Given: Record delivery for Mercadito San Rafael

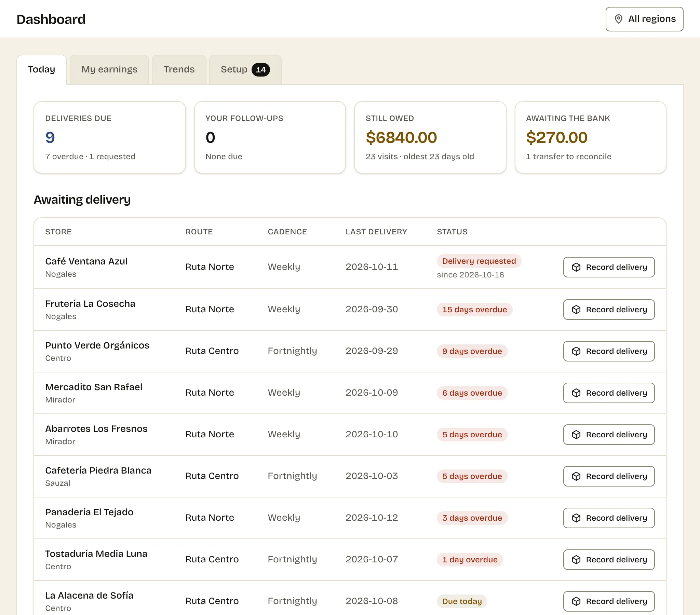Looking at the screenshot, I should [x=608, y=393].
